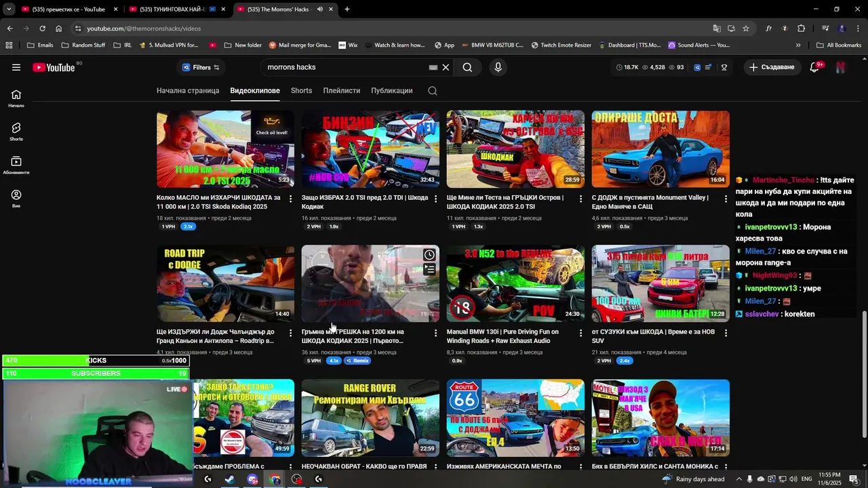Viewport: 868px width, 488px height.
Task: Click the Създаване create button
Action: tap(771, 67)
